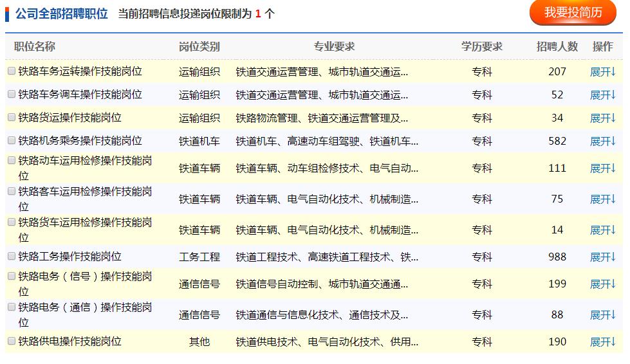Expand the 铁路车务运转操作技能岗位 row details
This screenshot has width=630, height=364.
pyautogui.click(x=603, y=72)
